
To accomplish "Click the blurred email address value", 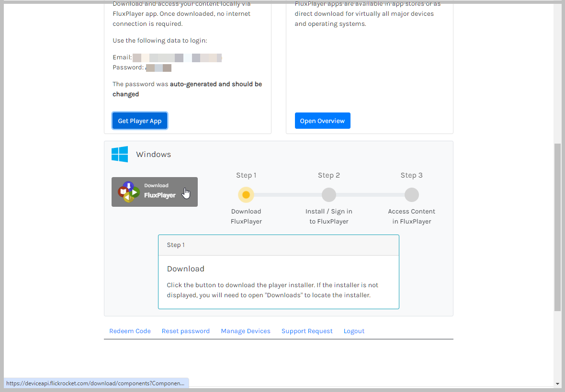I will coord(177,58).
